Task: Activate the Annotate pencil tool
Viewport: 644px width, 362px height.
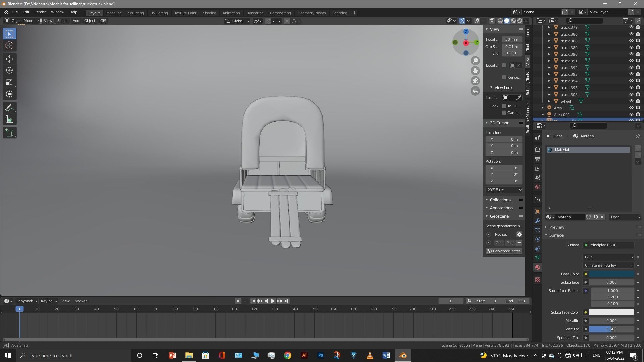Action: tap(9, 108)
